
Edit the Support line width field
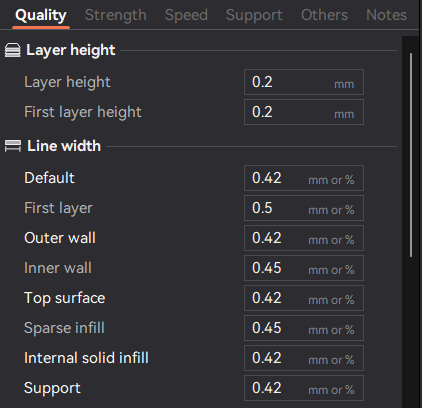click(304, 388)
